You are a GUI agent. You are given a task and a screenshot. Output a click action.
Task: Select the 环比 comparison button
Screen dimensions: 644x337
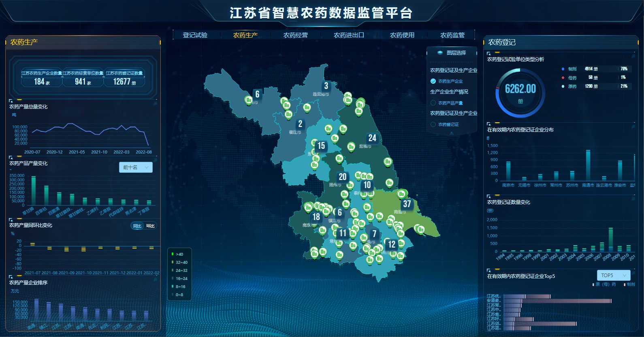tap(150, 226)
